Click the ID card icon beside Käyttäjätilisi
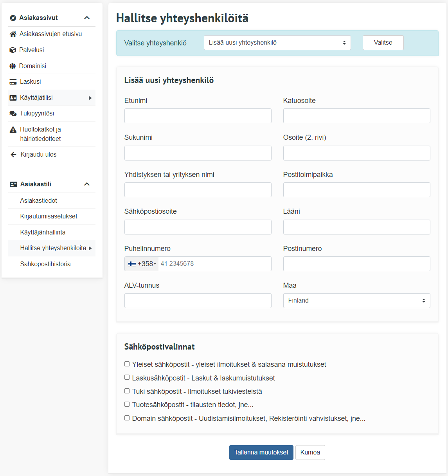The image size is (448, 476). point(13,98)
